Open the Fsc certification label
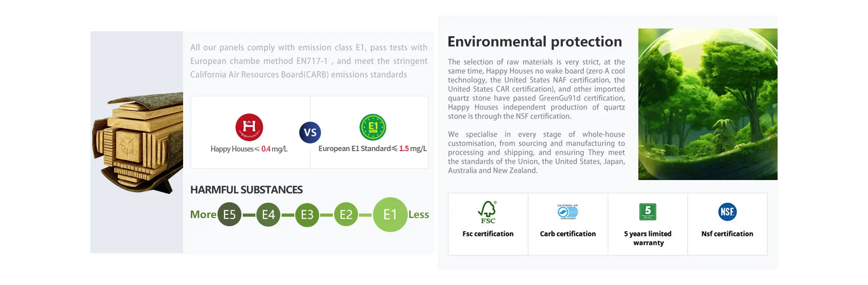This screenshot has width=868, height=285. point(488,234)
